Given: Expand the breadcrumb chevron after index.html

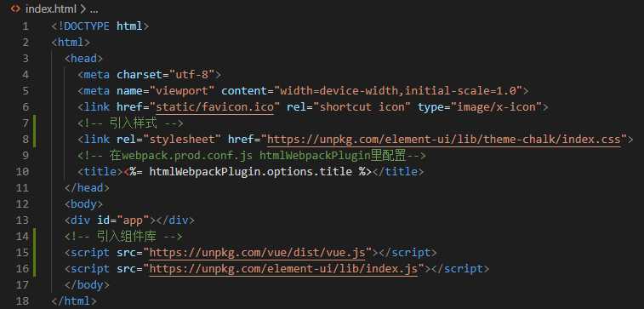Looking at the screenshot, I should coord(83,9).
